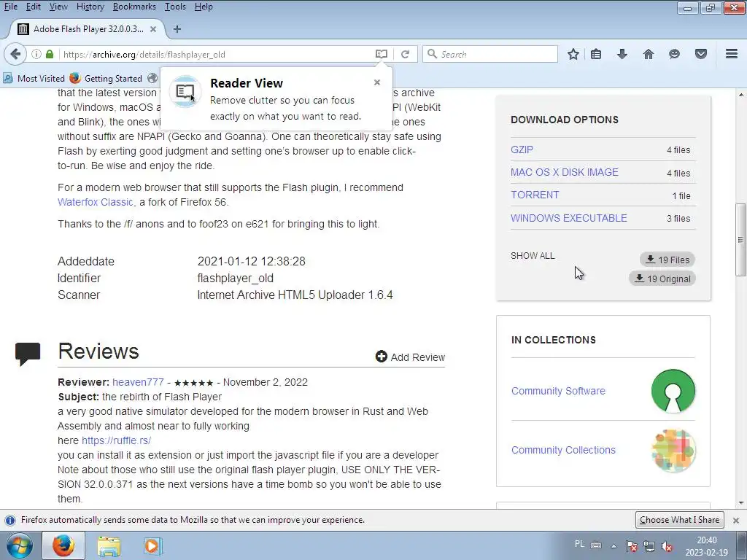Click the network tray icon
The height and width of the screenshot is (560, 747).
coord(649,546)
